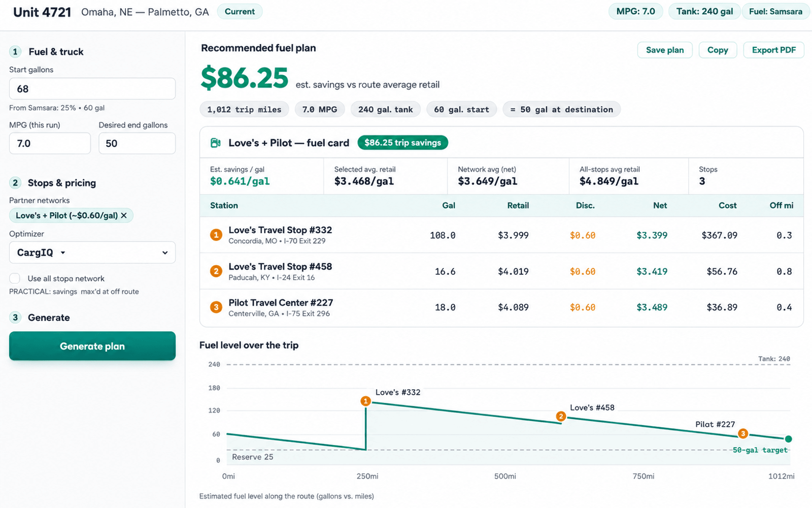Click the Desired end gallons input field

coord(137,143)
